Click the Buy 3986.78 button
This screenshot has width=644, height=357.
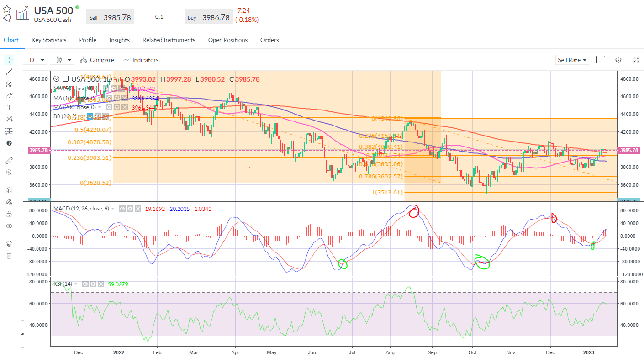(208, 17)
